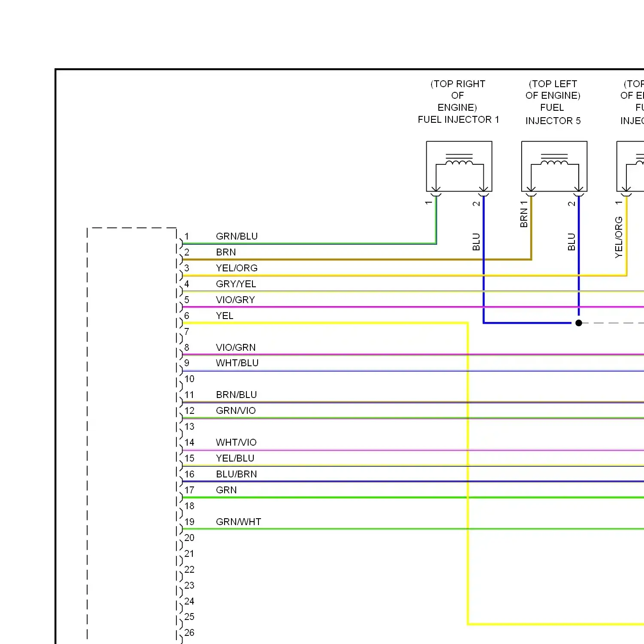Select the FUEL INJECTOR 5 location label
Viewport: 644px width, 644px height.
pos(553,102)
